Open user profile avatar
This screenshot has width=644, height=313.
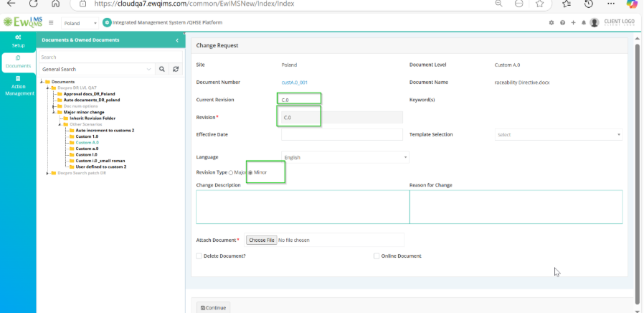point(595,23)
